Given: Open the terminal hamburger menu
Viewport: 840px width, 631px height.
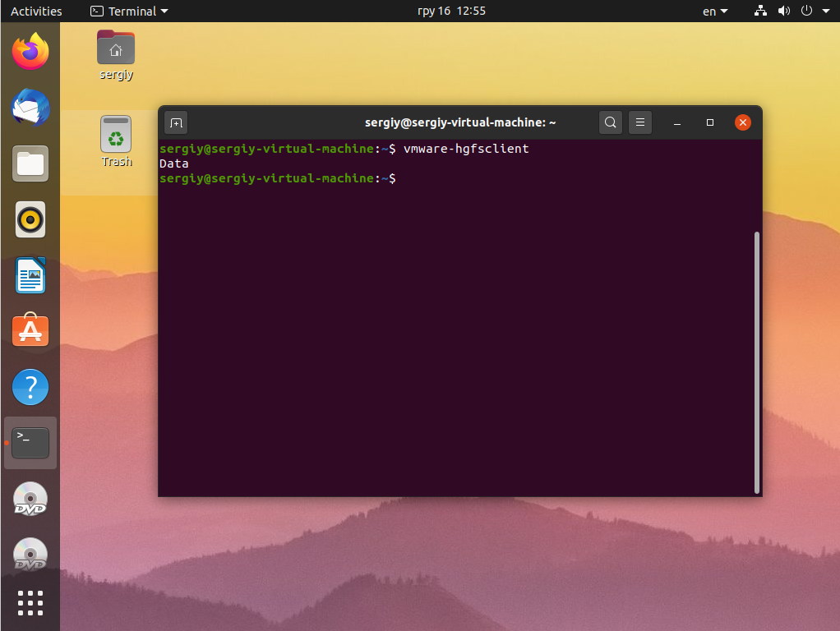Looking at the screenshot, I should point(639,122).
